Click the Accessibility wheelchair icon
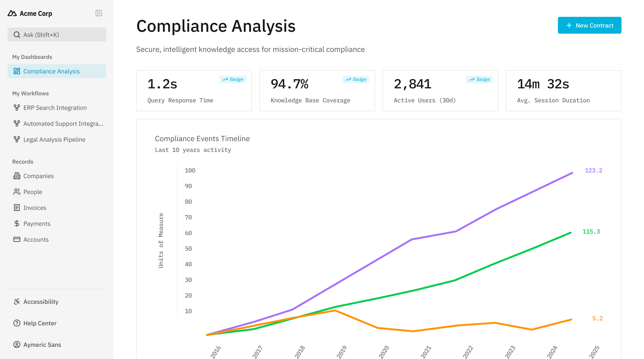644x359 pixels. pyautogui.click(x=17, y=302)
